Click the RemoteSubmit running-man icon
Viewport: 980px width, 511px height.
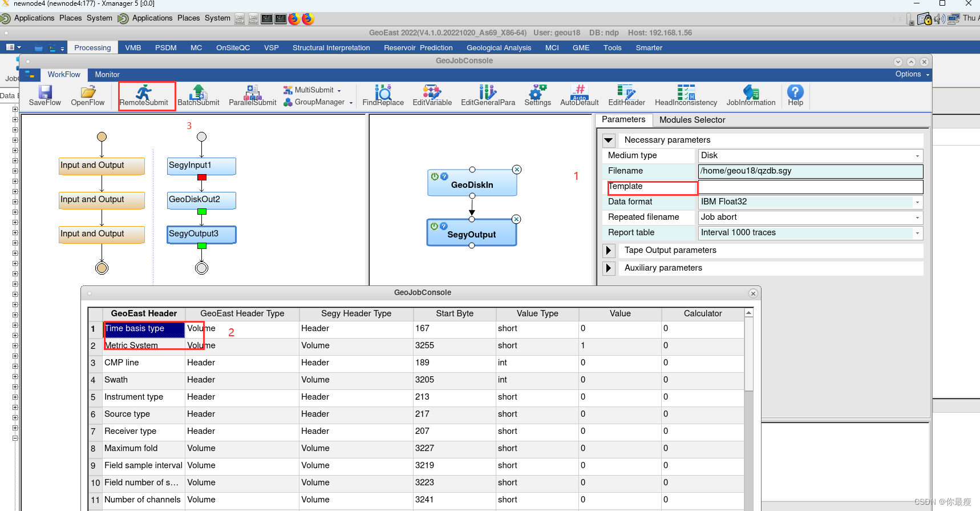pos(144,91)
